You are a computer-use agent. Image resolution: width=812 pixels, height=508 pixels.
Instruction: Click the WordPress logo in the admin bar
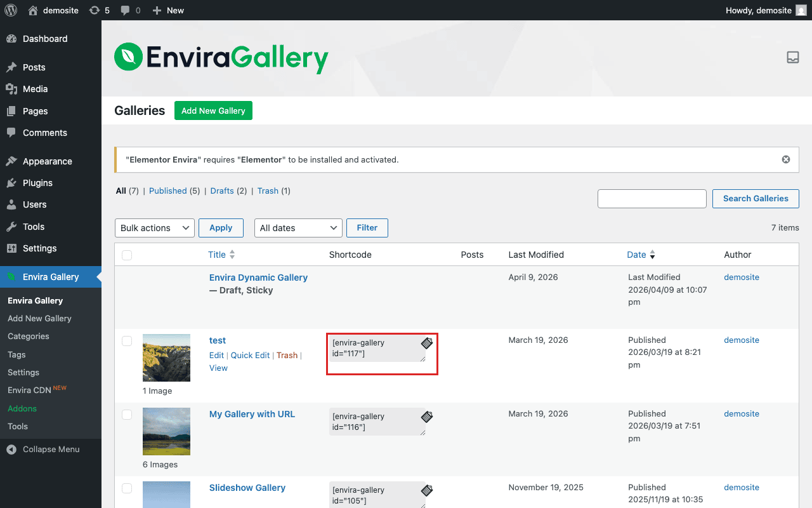[x=11, y=10]
